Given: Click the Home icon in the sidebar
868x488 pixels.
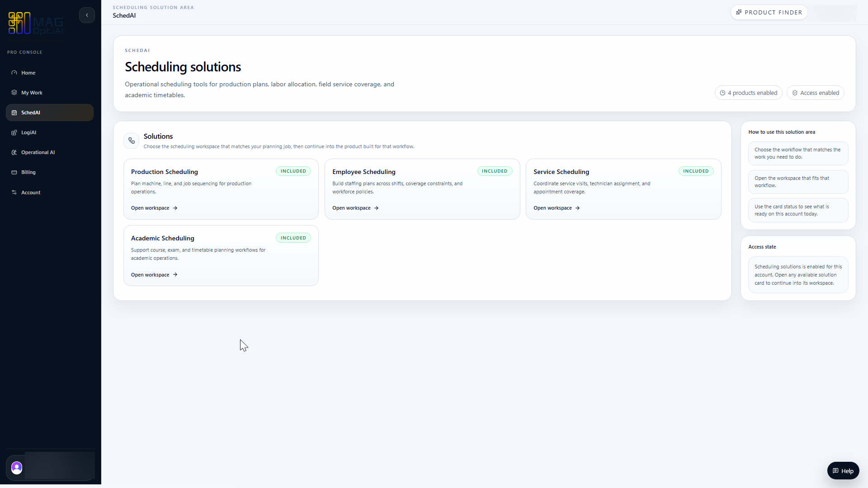Looking at the screenshot, I should pos(14,73).
